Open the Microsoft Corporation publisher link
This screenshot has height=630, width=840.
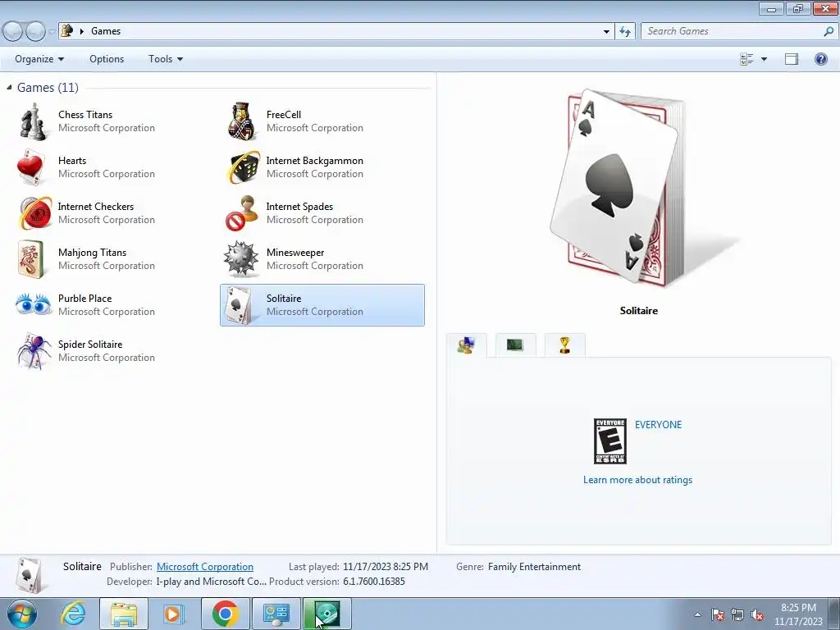[x=204, y=567]
